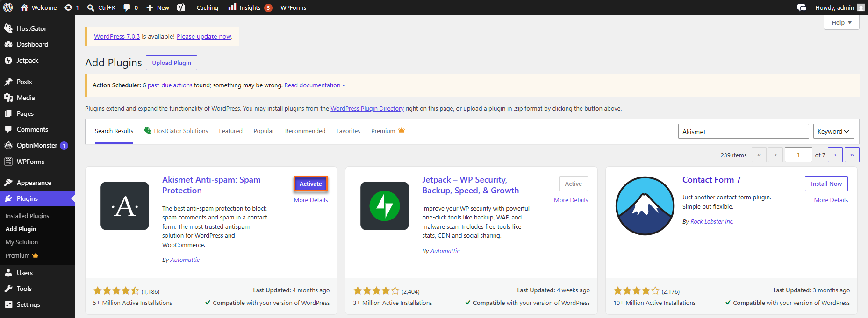Open the Yoast SEO icon in admin bar
868x318 pixels.
[x=181, y=7]
